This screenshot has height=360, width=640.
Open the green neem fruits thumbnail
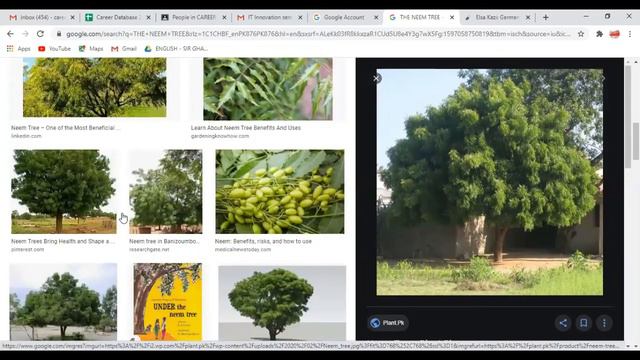280,192
